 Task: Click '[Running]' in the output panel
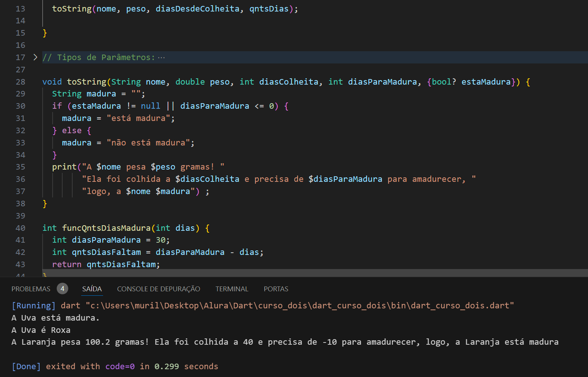pyautogui.click(x=34, y=305)
